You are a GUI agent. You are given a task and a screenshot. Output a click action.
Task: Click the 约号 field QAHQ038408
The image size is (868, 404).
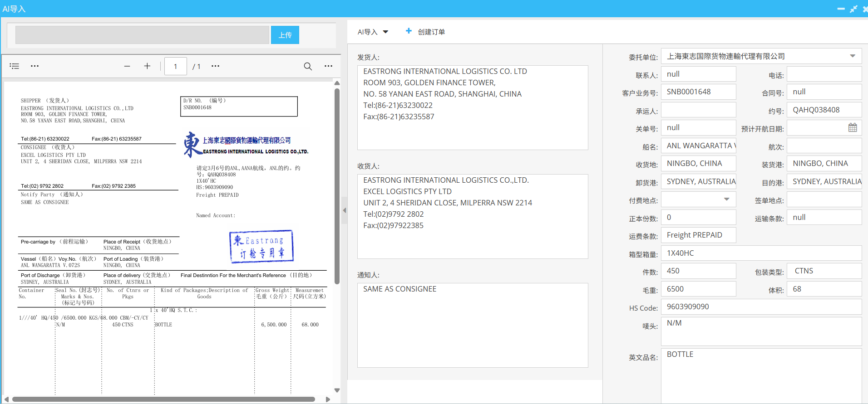coord(824,110)
